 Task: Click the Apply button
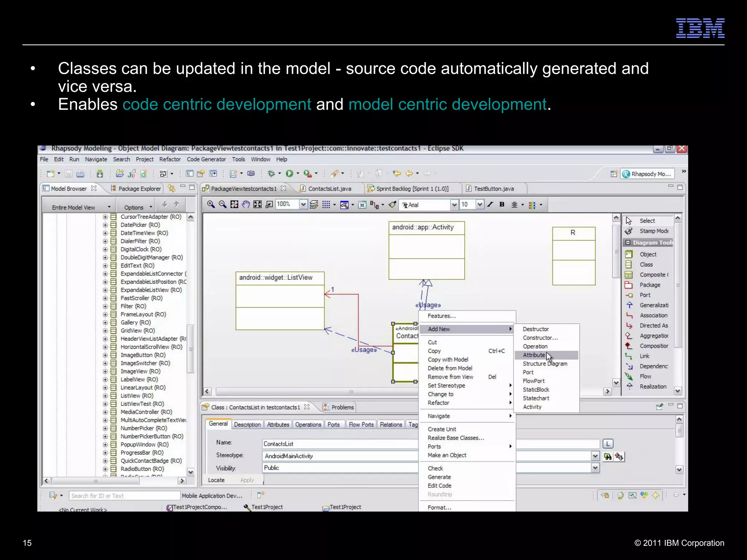click(x=247, y=480)
